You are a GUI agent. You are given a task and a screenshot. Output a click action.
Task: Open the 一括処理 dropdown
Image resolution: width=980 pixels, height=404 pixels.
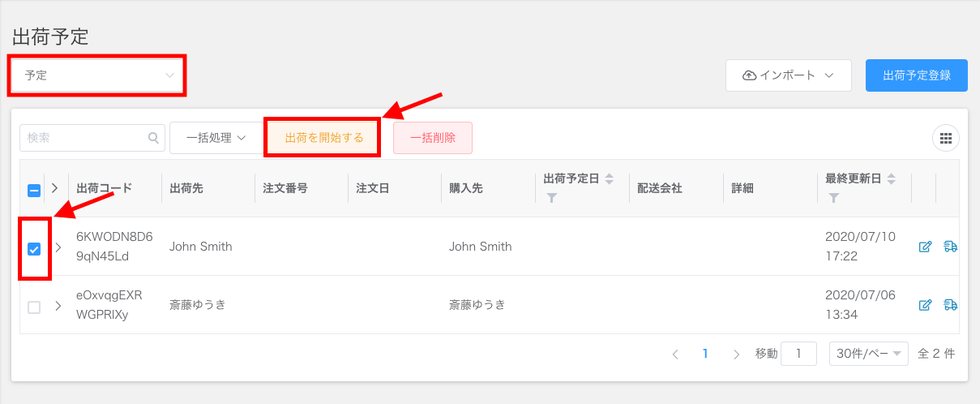pyautogui.click(x=216, y=138)
